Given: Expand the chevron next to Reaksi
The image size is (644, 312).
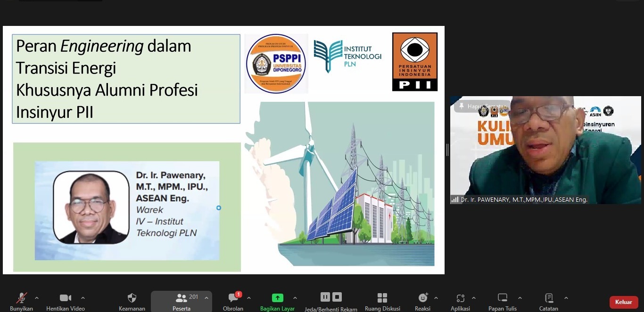Looking at the screenshot, I should [x=436, y=298].
